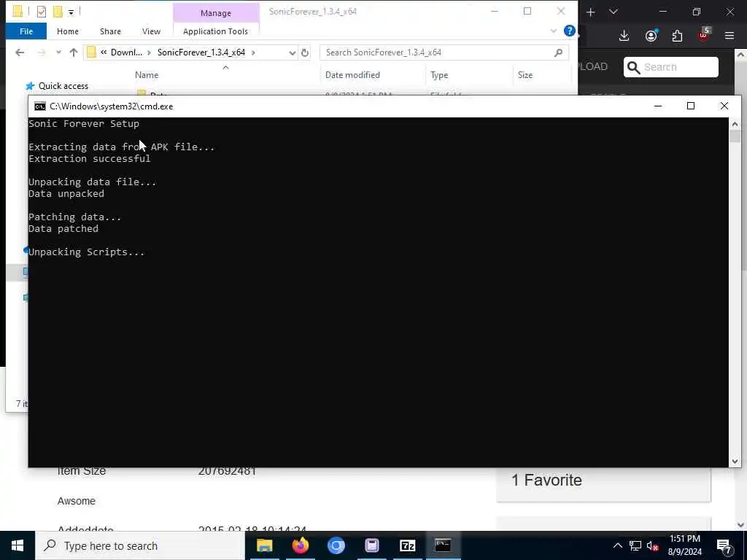Open the taskbar clock and date
Viewport: 747px width, 560px height.
coord(684,545)
